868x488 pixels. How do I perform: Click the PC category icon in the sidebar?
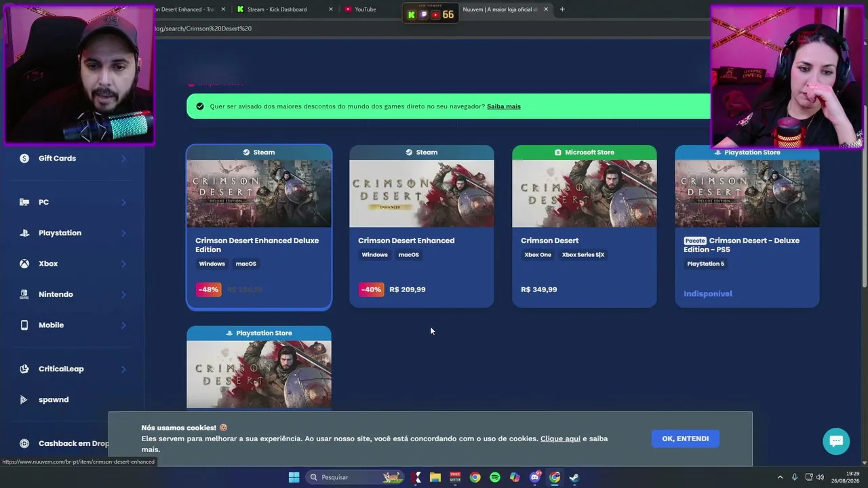point(24,202)
